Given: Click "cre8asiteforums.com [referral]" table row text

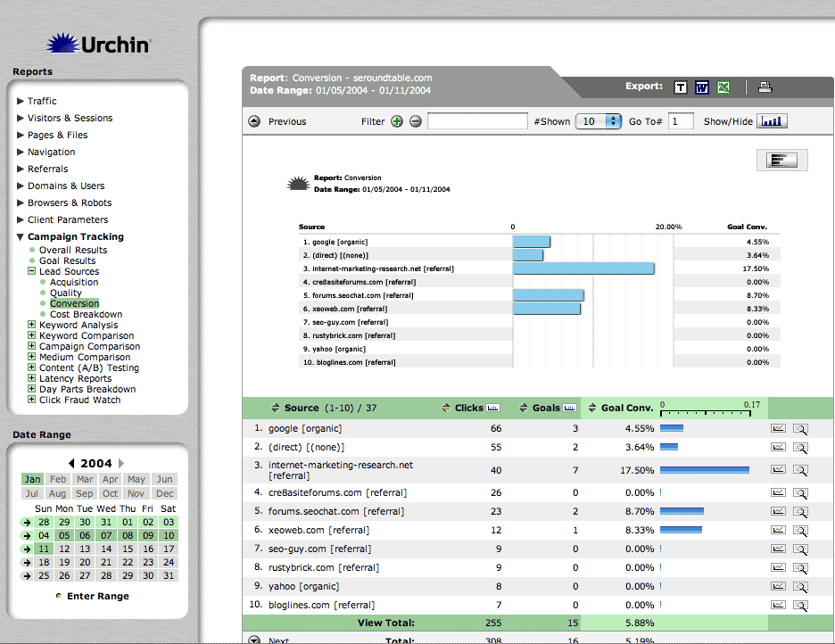Looking at the screenshot, I should coord(337,493).
